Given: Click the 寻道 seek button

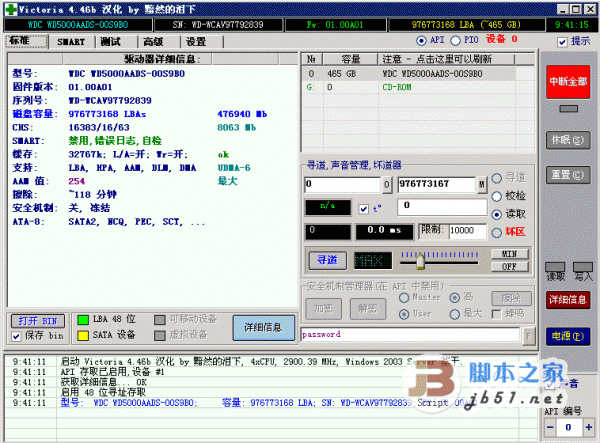Looking at the screenshot, I should (x=328, y=261).
